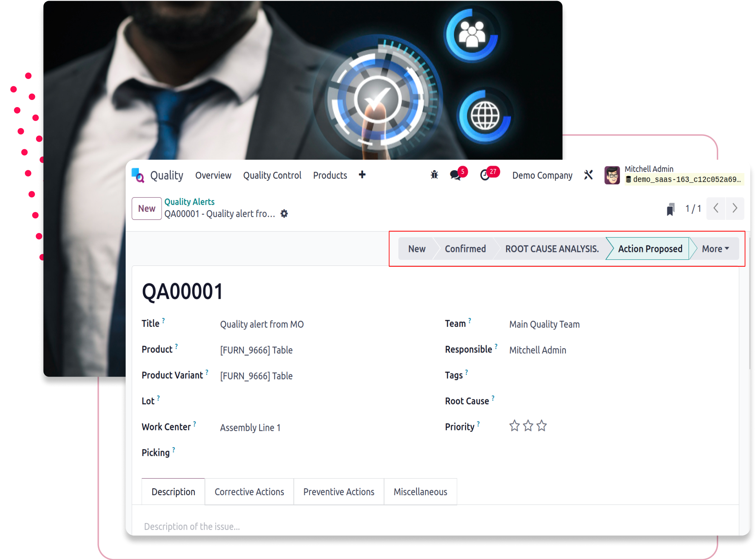Select the Quality Control menu item
The height and width of the screenshot is (560, 756).
coord(272,175)
